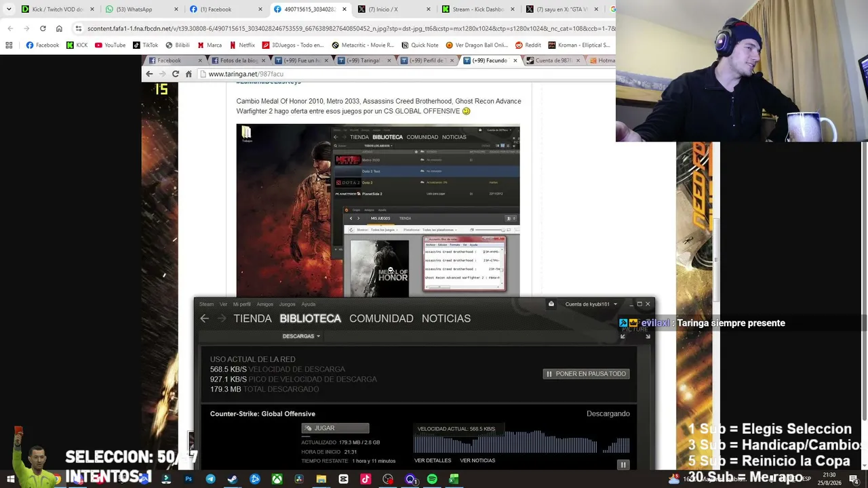Image resolution: width=868 pixels, height=488 pixels.
Task: Expand the Cuenta de kyubi181 account dropdown
Action: [x=591, y=304]
